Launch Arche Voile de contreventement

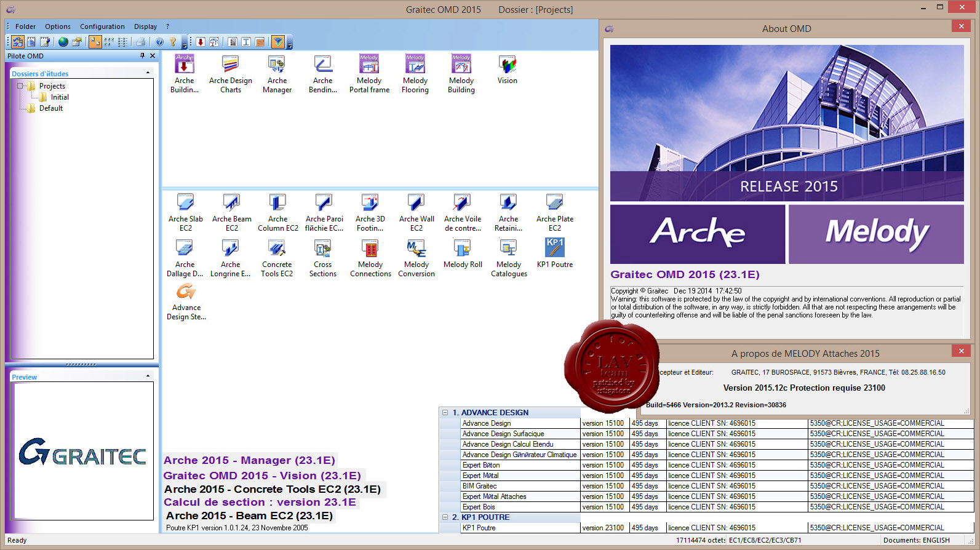[x=463, y=212]
